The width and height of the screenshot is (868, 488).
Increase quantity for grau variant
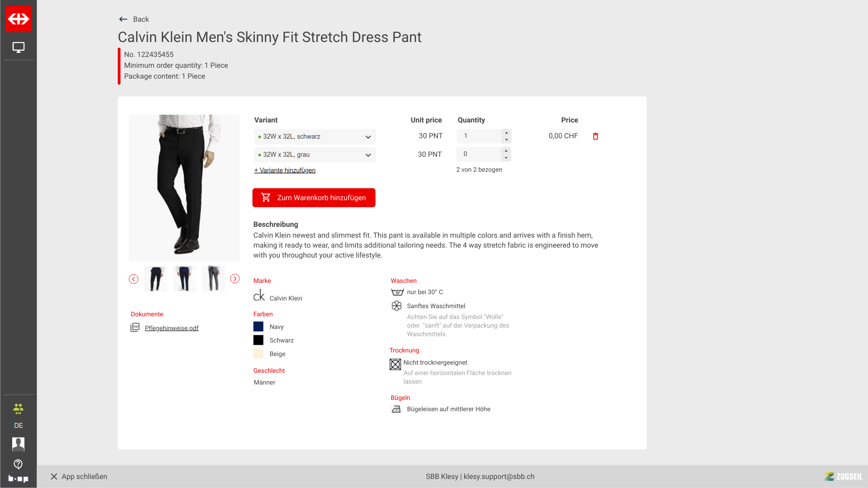506,151
